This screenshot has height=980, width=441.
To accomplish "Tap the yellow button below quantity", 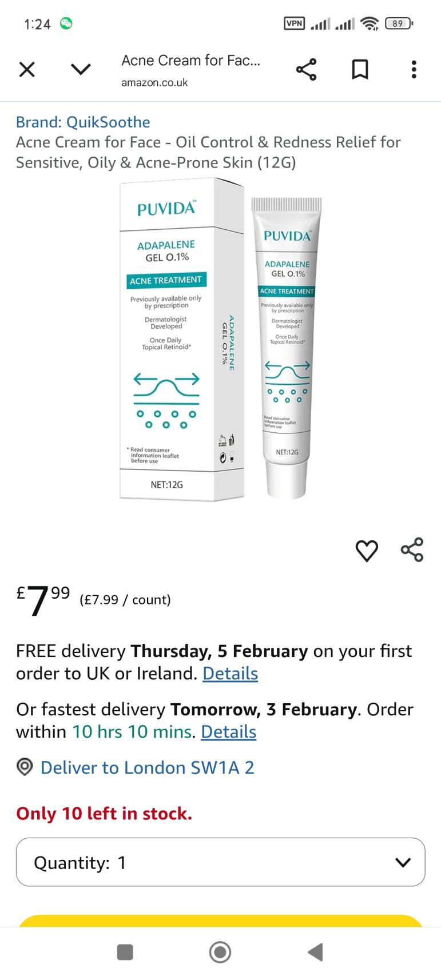I will (x=220, y=921).
